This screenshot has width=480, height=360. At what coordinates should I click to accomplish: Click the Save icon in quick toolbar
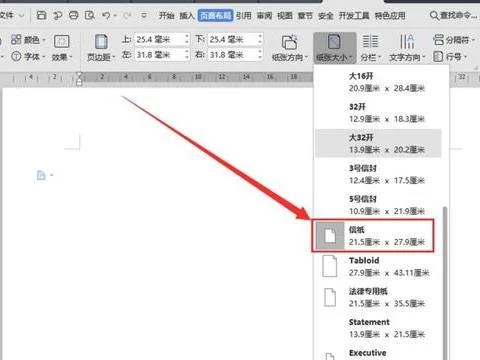(41, 15)
